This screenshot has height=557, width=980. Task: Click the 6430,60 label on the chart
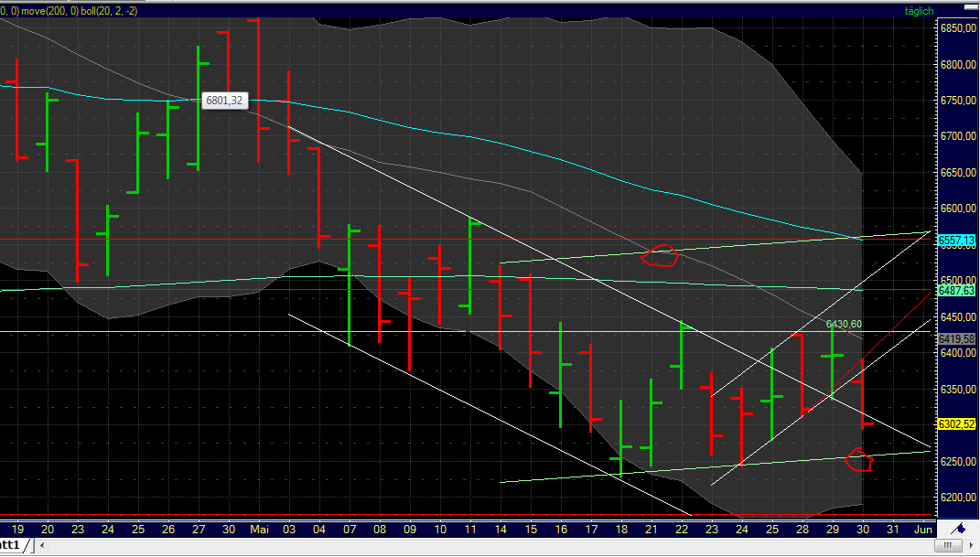click(842, 324)
